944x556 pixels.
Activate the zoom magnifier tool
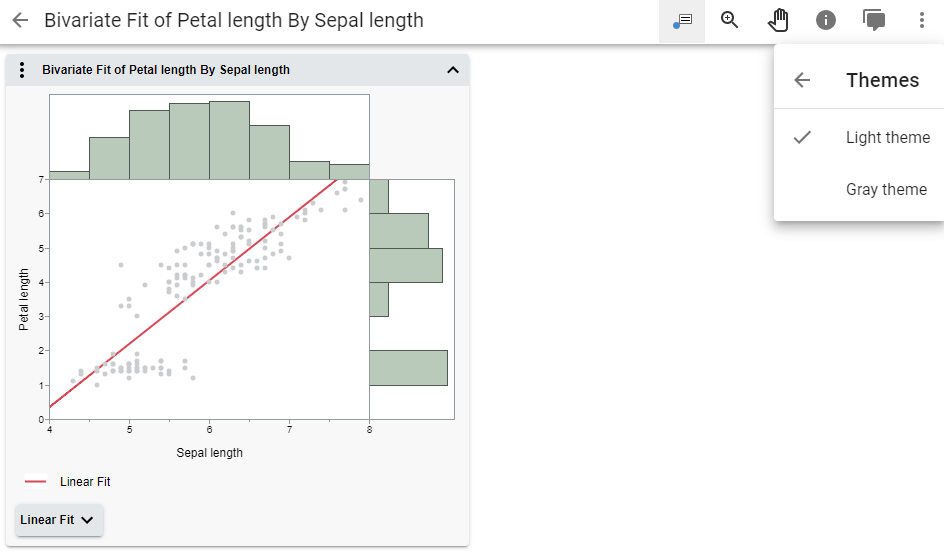(730, 20)
